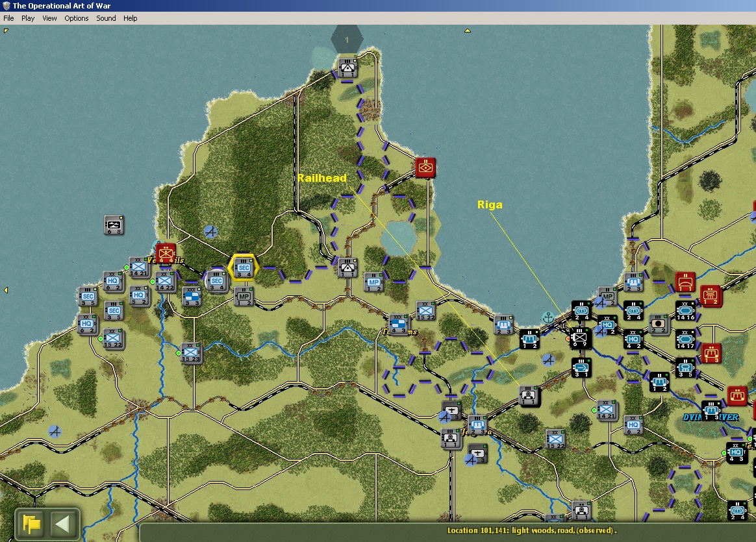Select the black 3-5 unit counter
Screen dimensions: 756x542
[685, 367]
